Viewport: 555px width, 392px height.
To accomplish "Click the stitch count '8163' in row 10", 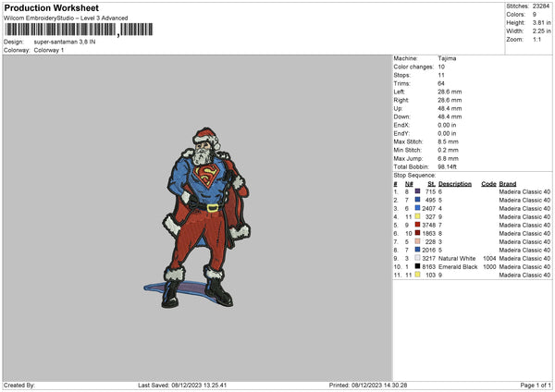I will pos(428,267).
